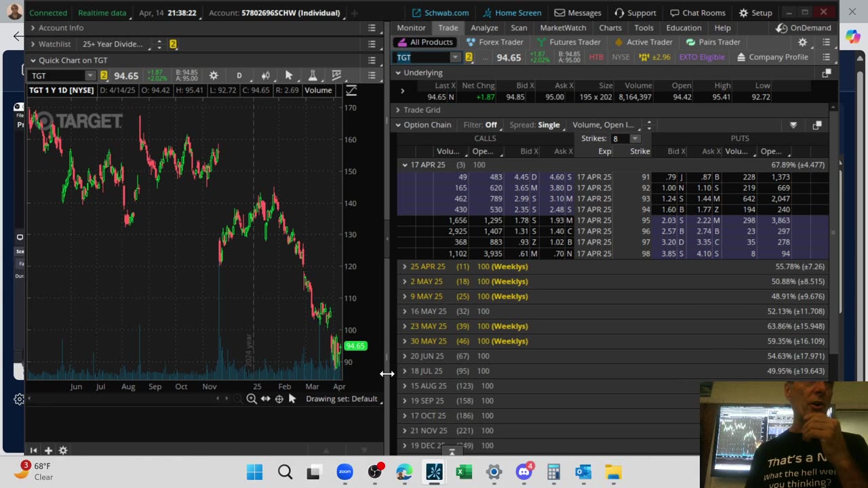The image size is (868, 488).
Task: Open the Watchlist gadget menu
Action: pos(372,44)
